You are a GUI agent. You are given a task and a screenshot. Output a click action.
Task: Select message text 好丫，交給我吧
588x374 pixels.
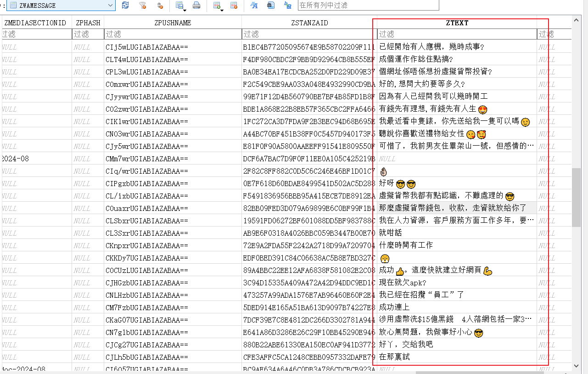(406, 345)
